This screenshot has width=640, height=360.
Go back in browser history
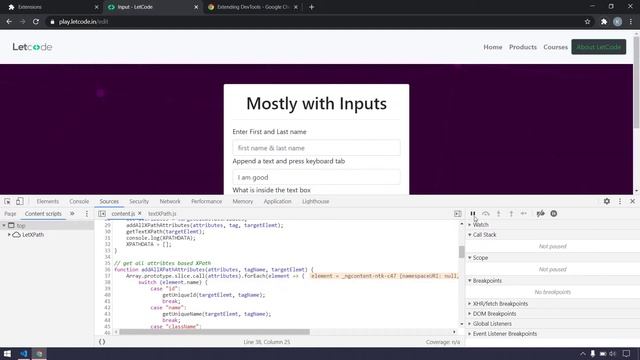pyautogui.click(x=9, y=22)
